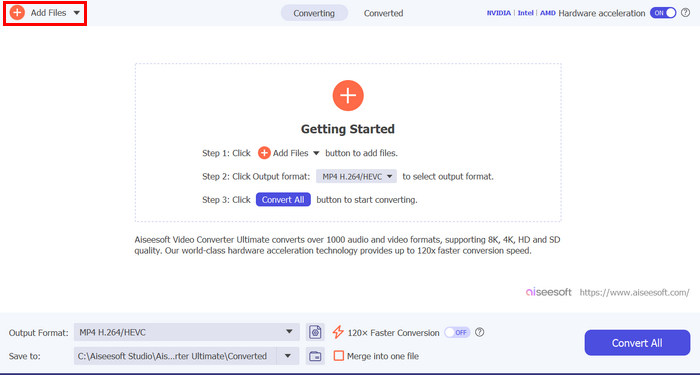Switch to the Converting tab
Image resolution: width=700 pixels, height=375 pixels.
point(314,13)
